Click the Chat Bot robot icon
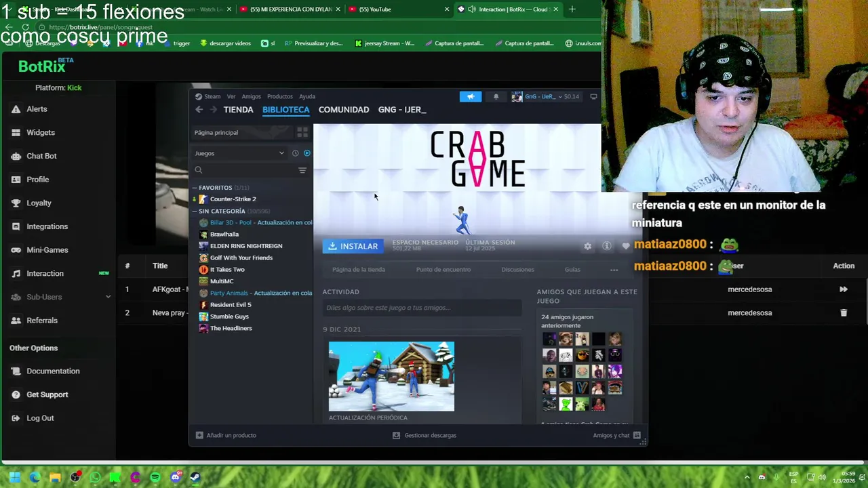Image resolution: width=868 pixels, height=488 pixels. click(16, 156)
